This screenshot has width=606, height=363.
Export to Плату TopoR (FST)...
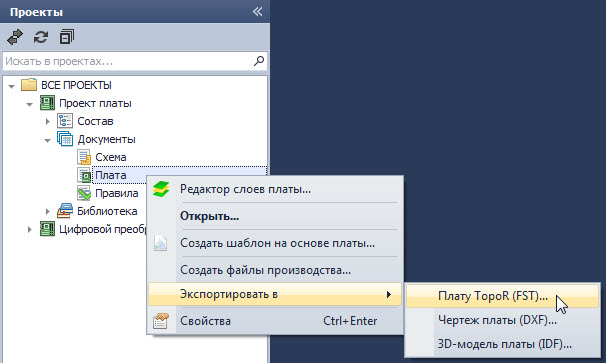pyautogui.click(x=502, y=296)
